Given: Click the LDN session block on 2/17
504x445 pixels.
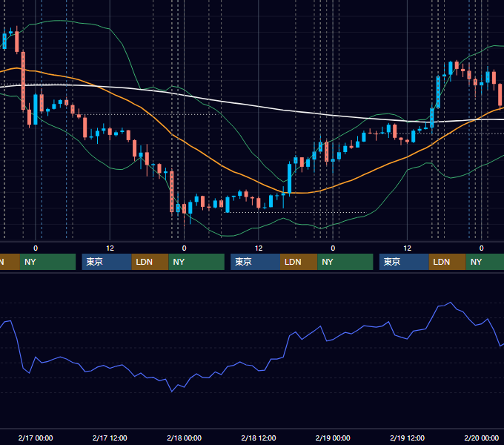Looking at the screenshot, I should point(150,262).
